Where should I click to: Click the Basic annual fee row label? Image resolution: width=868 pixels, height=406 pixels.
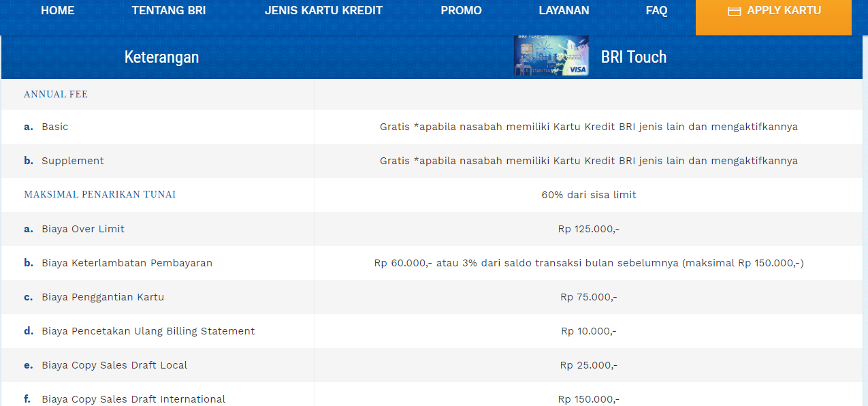pyautogui.click(x=54, y=127)
